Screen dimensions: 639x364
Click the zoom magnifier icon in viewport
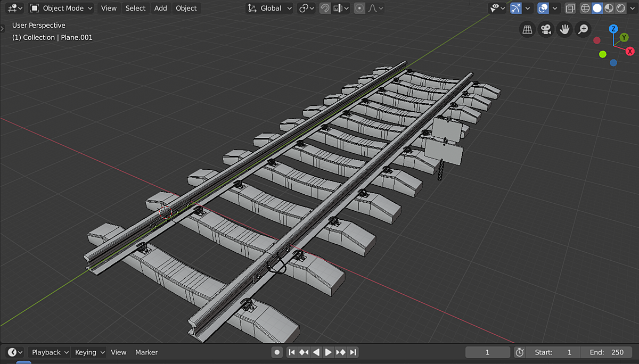pos(583,29)
